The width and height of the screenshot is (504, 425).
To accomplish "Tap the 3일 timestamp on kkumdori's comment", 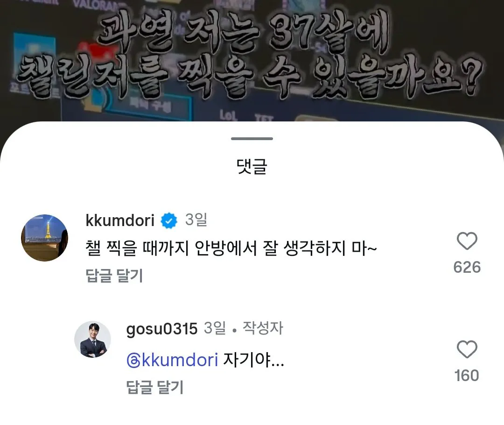I will 196,220.
